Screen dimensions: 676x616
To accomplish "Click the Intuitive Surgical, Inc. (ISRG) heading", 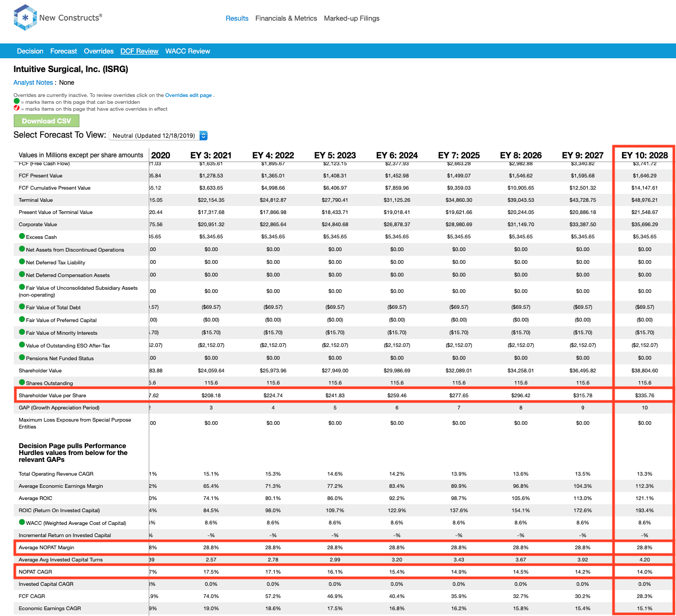I will (71, 69).
